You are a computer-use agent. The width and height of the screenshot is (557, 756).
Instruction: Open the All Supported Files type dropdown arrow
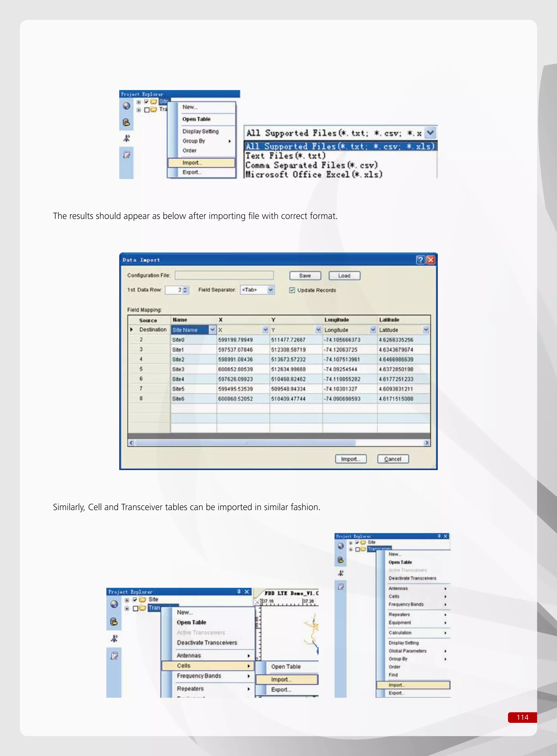(430, 132)
